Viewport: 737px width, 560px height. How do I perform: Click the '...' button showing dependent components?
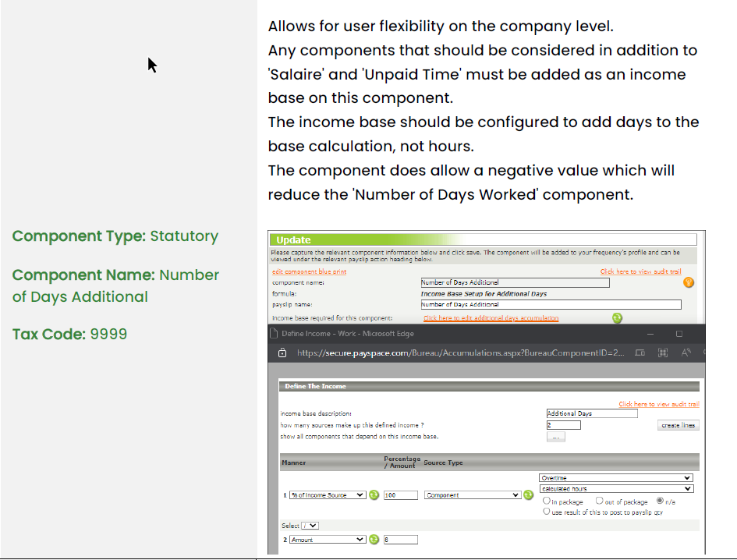click(555, 438)
